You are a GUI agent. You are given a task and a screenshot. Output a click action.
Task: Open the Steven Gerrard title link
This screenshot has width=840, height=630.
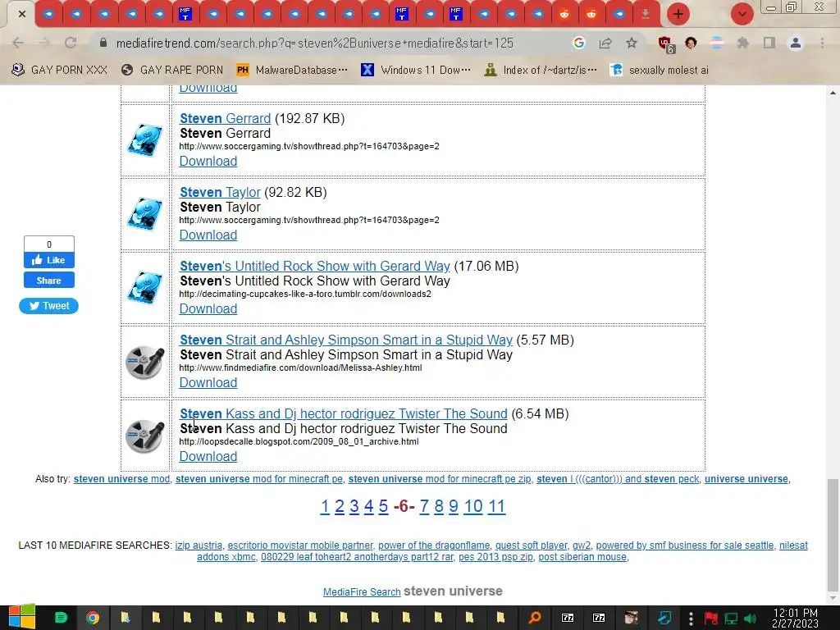tap(225, 118)
